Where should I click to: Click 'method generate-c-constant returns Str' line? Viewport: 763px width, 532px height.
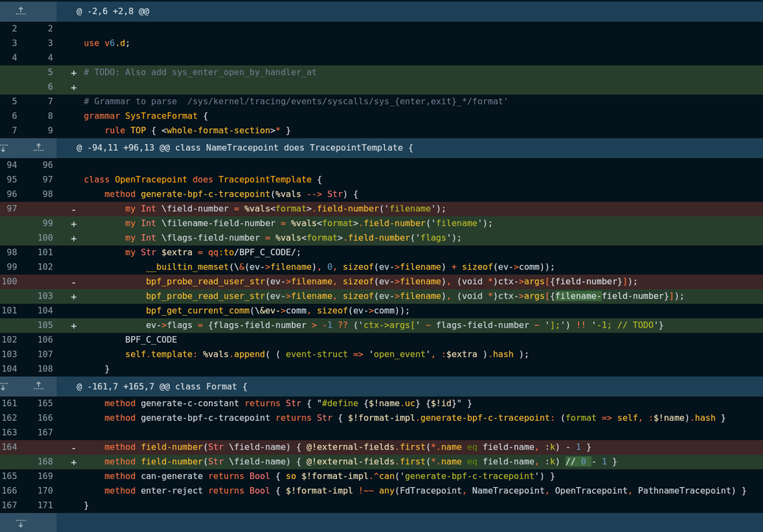point(288,403)
